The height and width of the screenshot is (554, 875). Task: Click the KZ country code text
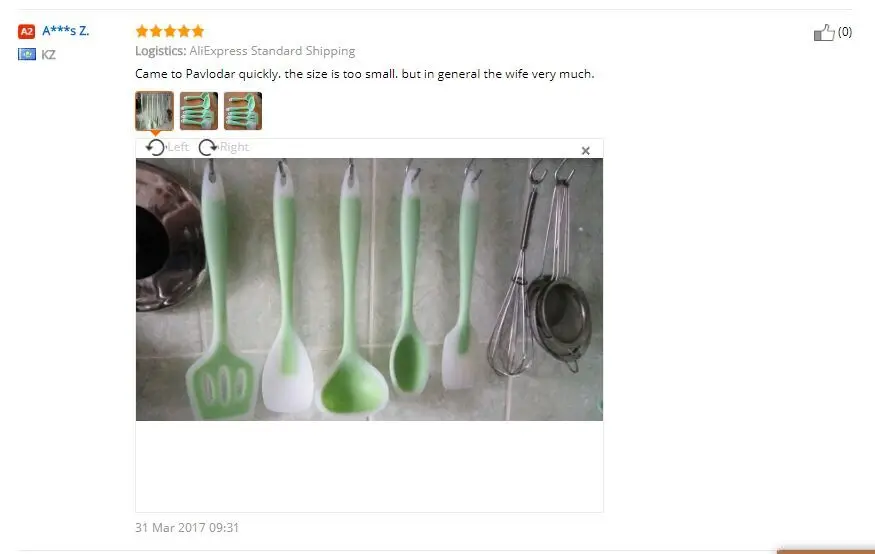tap(49, 55)
